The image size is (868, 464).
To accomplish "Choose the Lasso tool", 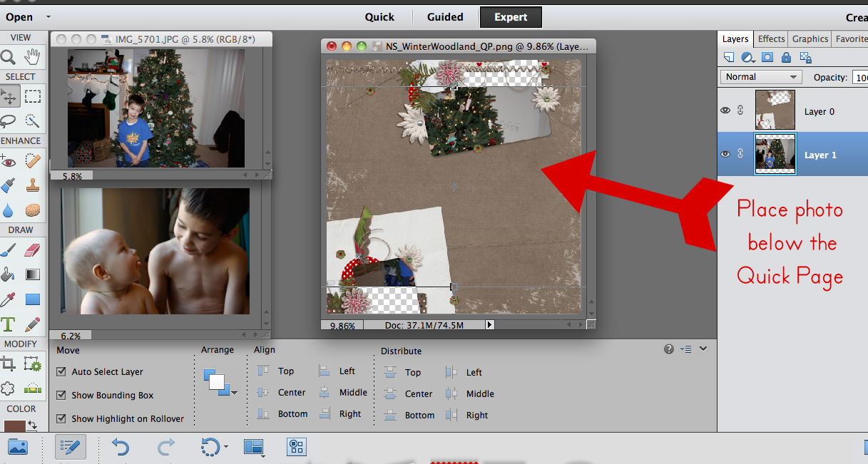I will click(9, 120).
